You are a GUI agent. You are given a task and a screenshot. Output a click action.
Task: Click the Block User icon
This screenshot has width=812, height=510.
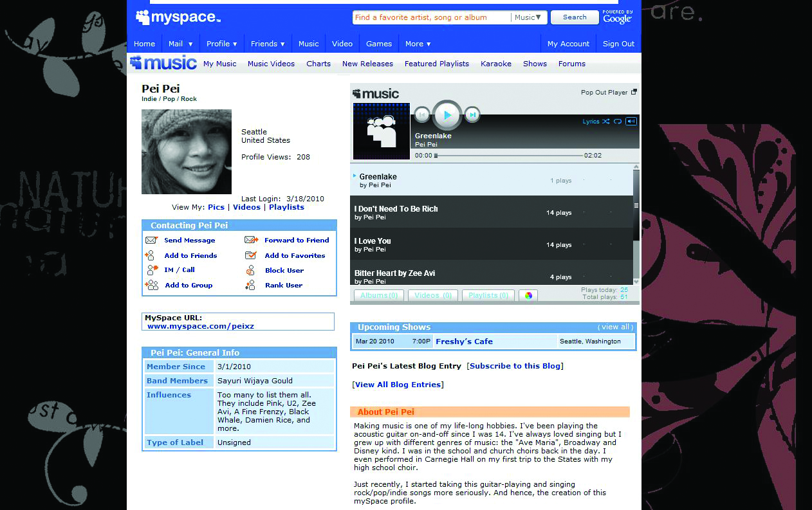(250, 271)
